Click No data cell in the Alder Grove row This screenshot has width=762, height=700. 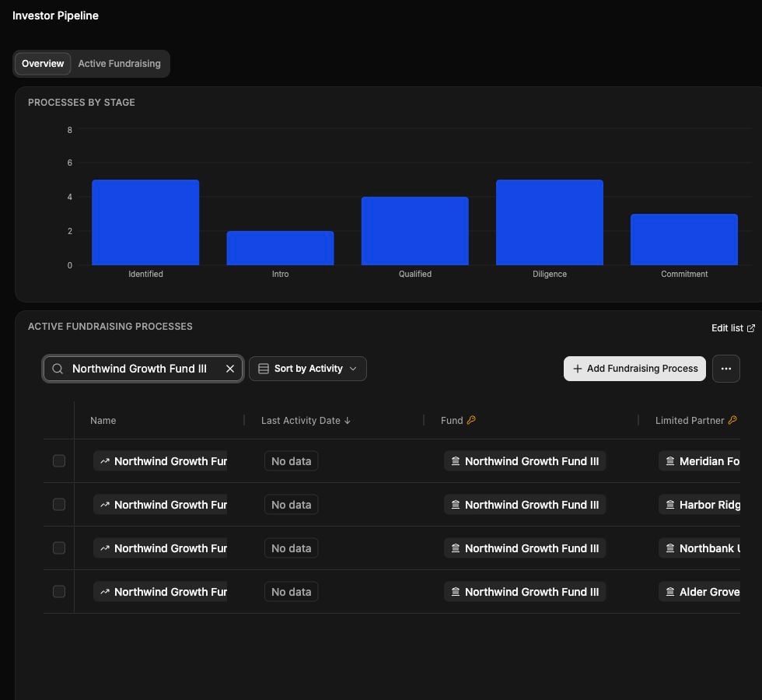[291, 592]
